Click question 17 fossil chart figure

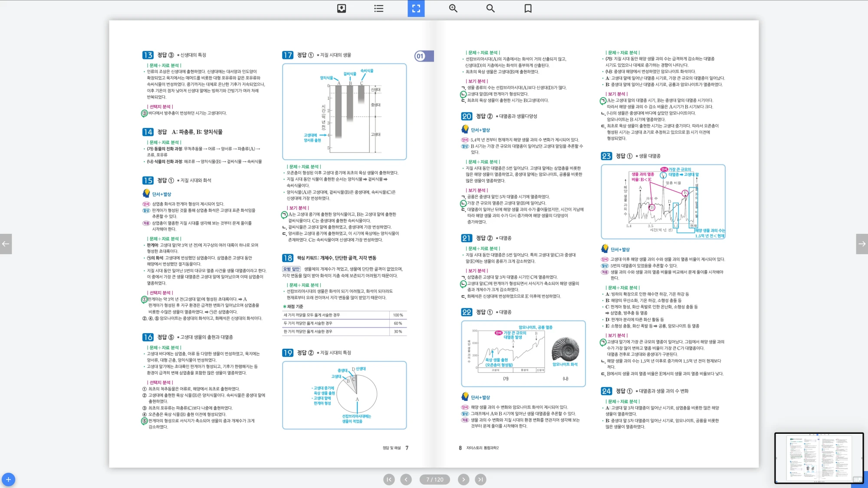coord(344,111)
